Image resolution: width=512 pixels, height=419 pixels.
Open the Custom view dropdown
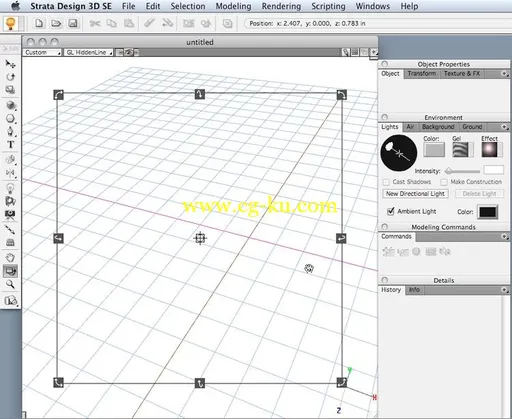(43, 53)
